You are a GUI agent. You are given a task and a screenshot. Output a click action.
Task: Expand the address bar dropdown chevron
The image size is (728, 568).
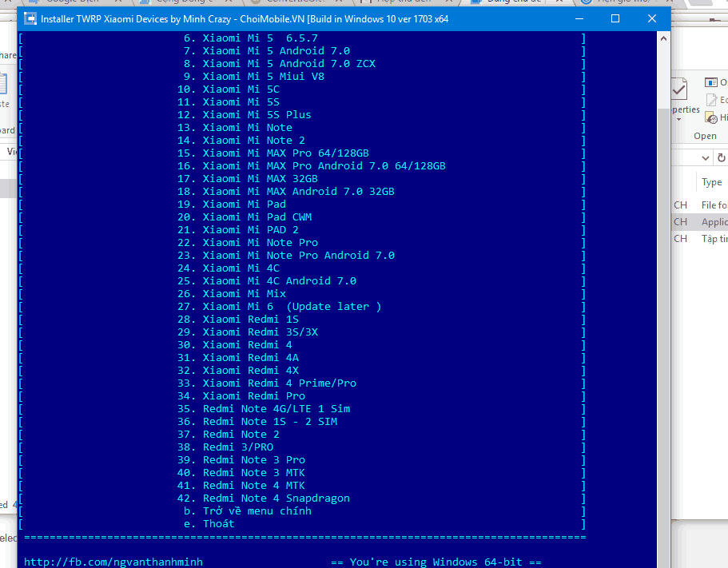tap(706, 158)
